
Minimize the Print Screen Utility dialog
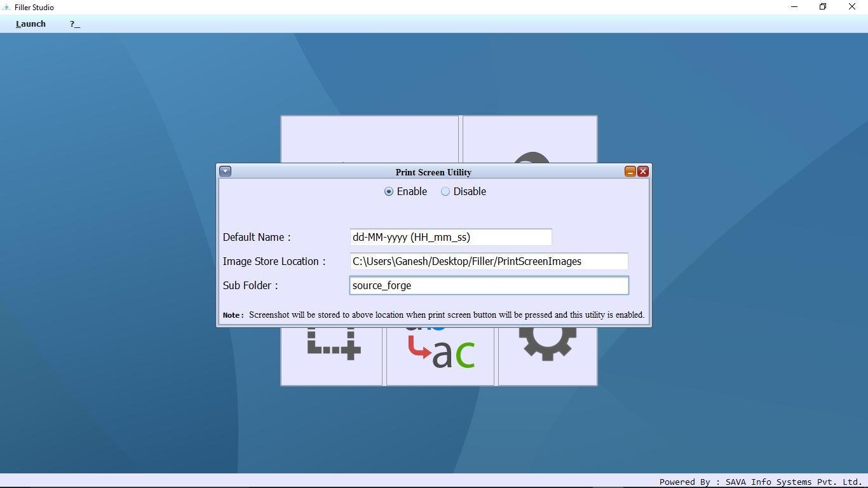pos(630,171)
